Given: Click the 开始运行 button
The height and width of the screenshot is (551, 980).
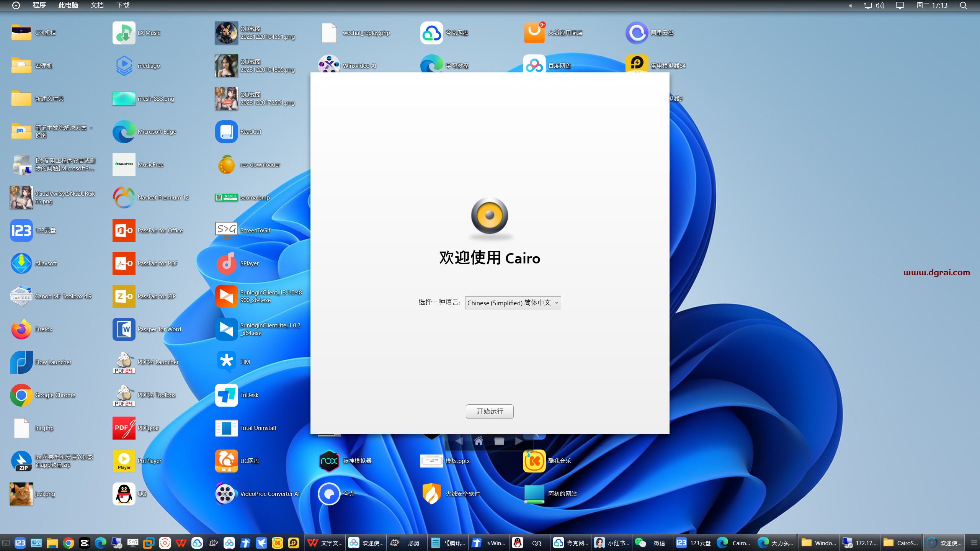Looking at the screenshot, I should click(x=490, y=411).
